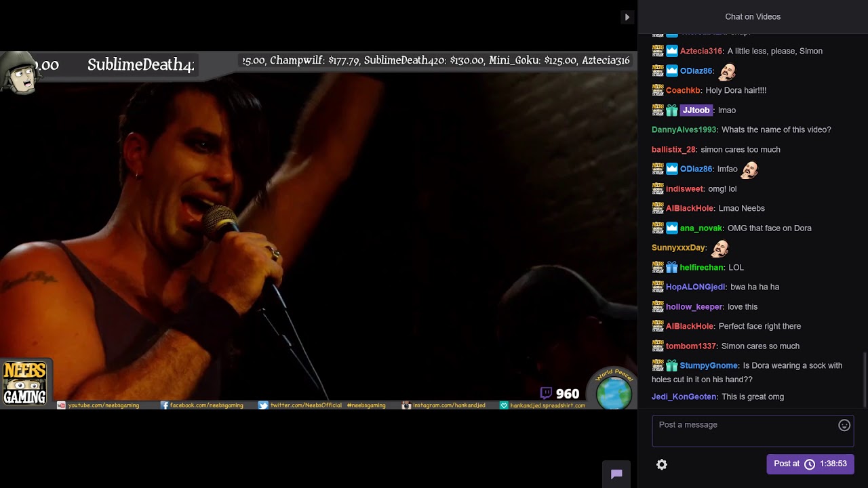This screenshot has height=488, width=868.
Task: Click AlBlackHole on 'Lmao Neebs' message
Action: pyautogui.click(x=690, y=208)
